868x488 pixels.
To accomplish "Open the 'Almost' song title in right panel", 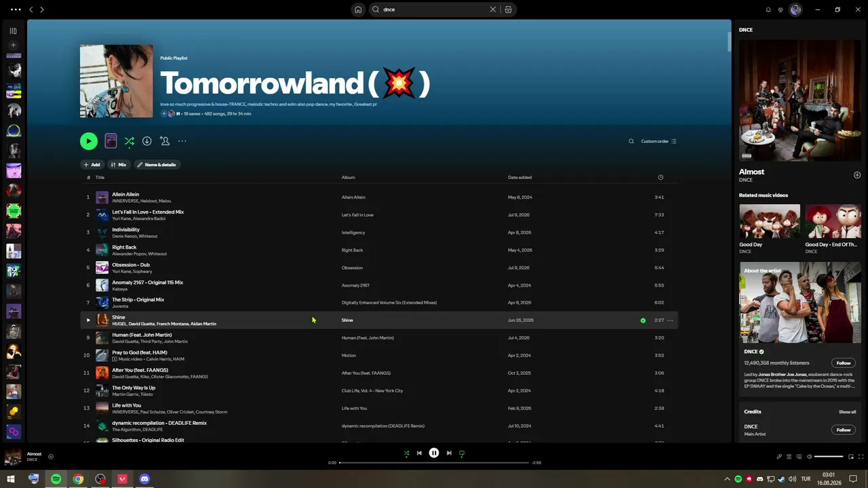I will [751, 172].
